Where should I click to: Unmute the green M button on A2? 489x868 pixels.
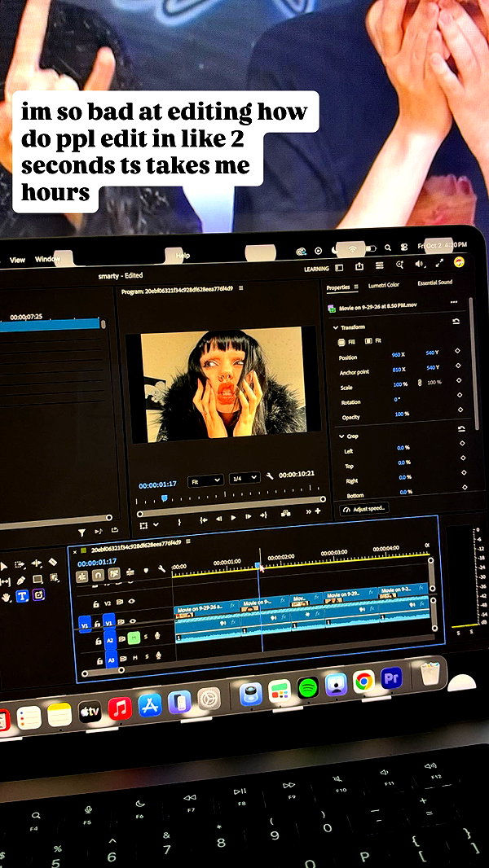pos(134,638)
